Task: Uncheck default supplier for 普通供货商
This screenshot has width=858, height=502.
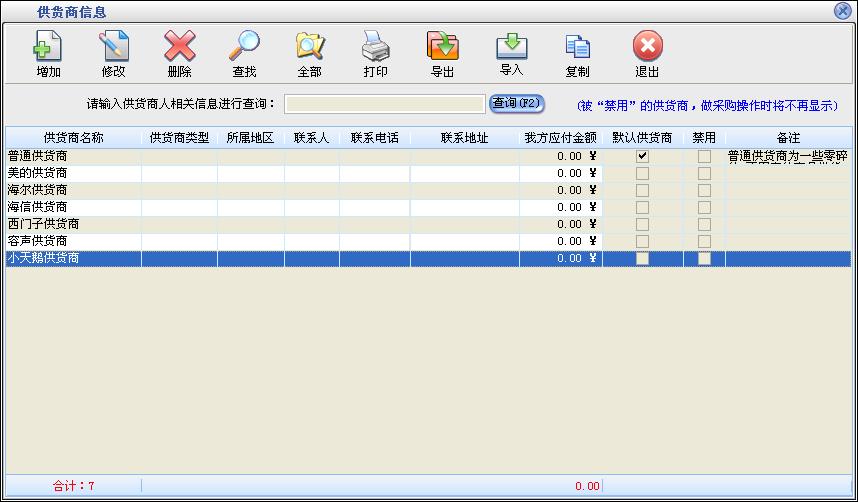Action: click(x=642, y=156)
